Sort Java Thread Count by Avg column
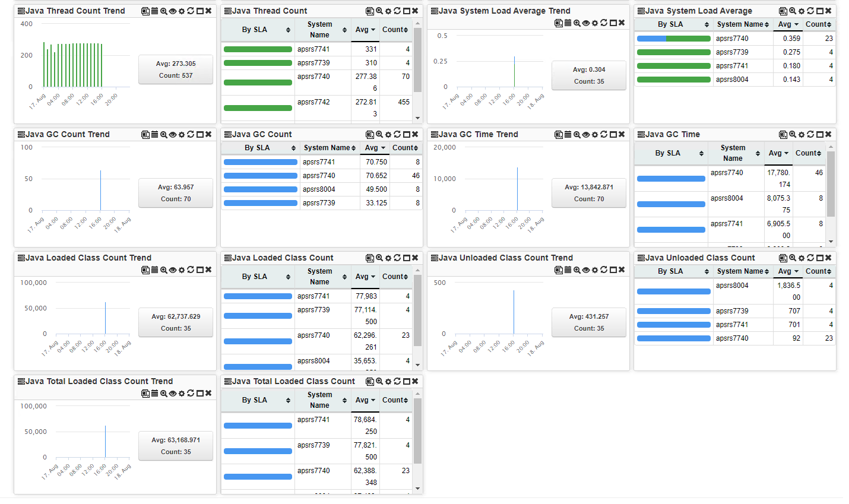The height and width of the screenshot is (504, 849). [x=365, y=30]
